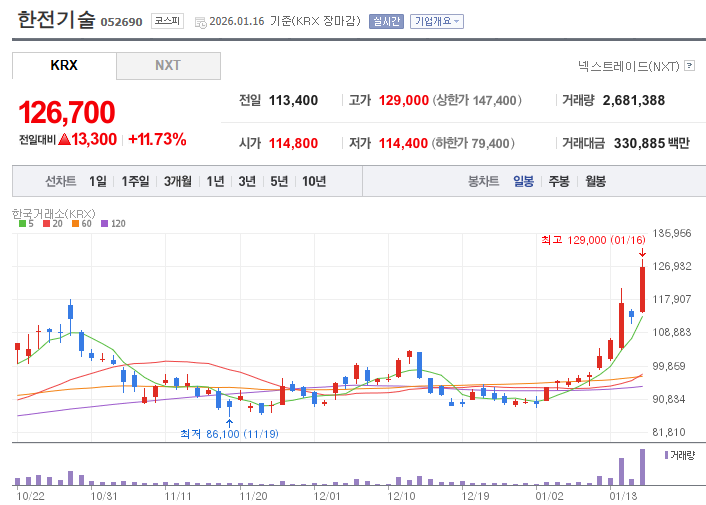
Task: Click the 거래량 value 2,681,388
Action: [634, 100]
